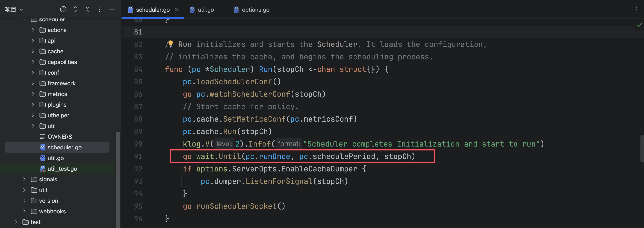Expand the actions folder
Image resolution: width=644 pixels, height=228 pixels.
33,30
